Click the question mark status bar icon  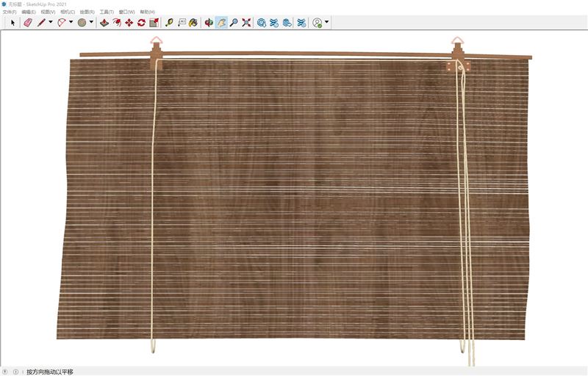pos(5,372)
